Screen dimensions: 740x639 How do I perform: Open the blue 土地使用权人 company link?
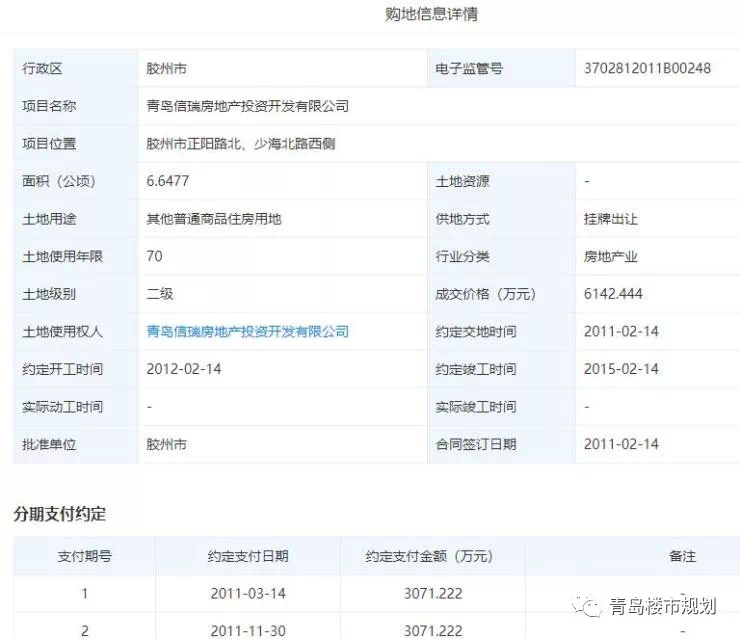click(x=247, y=331)
